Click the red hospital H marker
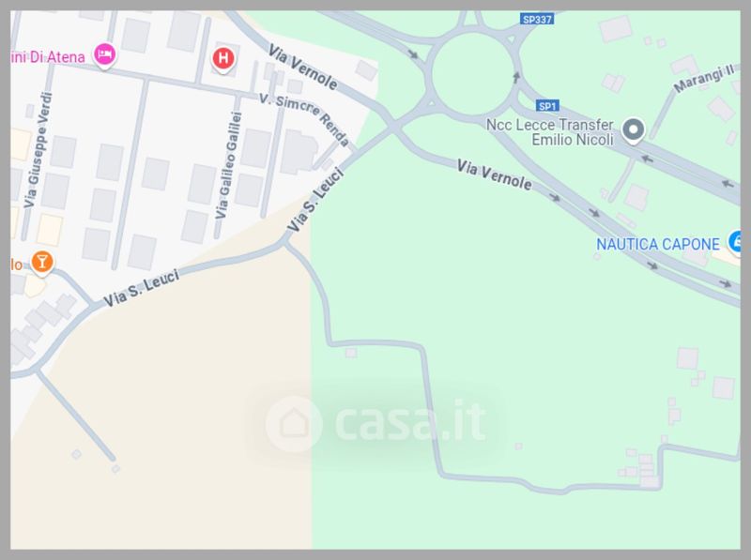The height and width of the screenshot is (560, 751). click(223, 59)
